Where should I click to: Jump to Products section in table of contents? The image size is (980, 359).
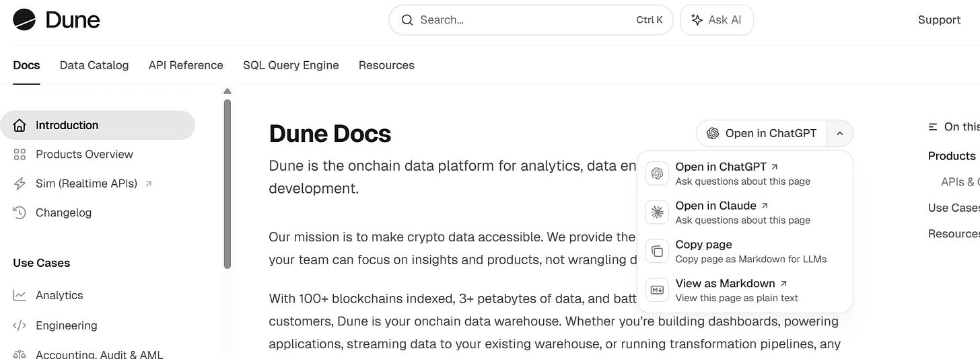coord(951,156)
